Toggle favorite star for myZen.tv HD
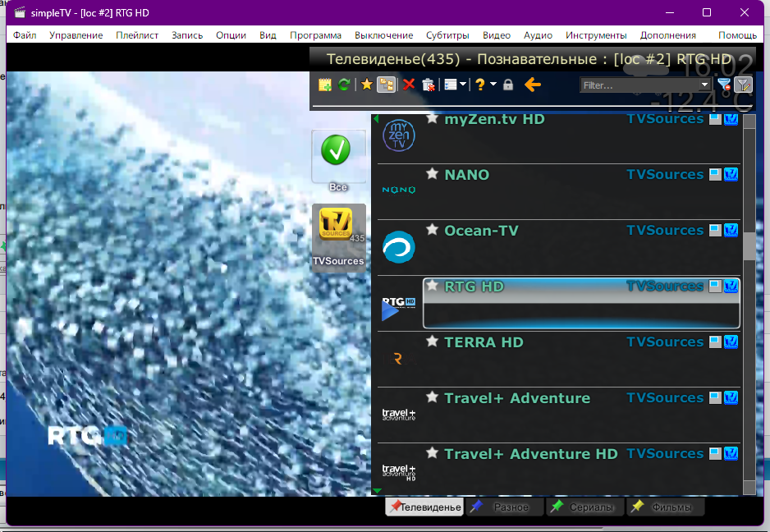 tap(432, 118)
